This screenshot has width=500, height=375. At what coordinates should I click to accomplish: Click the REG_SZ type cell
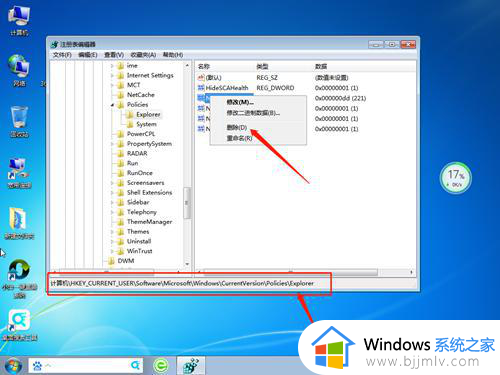click(267, 78)
